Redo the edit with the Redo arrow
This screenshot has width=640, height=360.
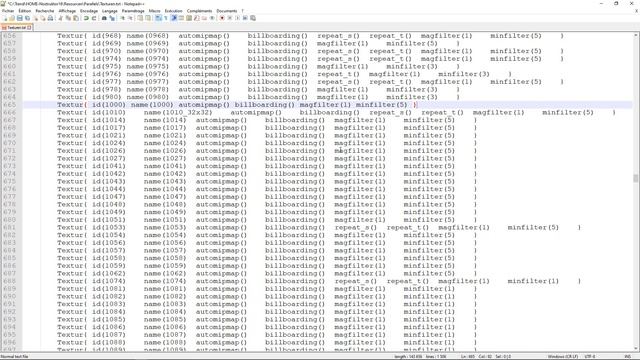click(x=94, y=18)
